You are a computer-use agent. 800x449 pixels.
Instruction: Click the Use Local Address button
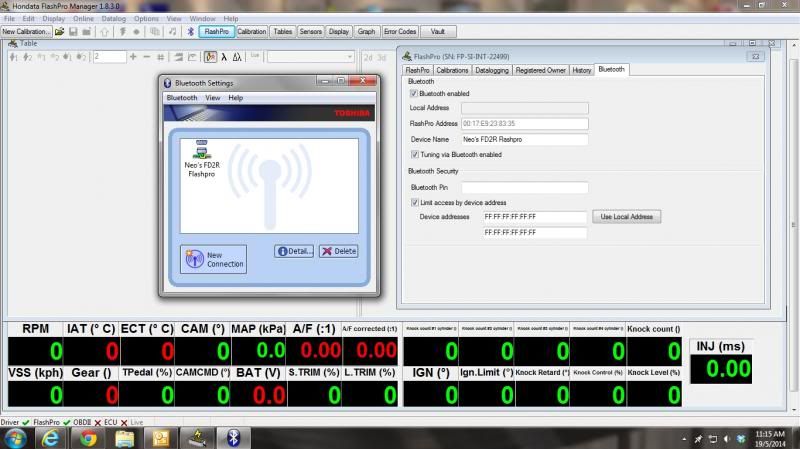[627, 216]
